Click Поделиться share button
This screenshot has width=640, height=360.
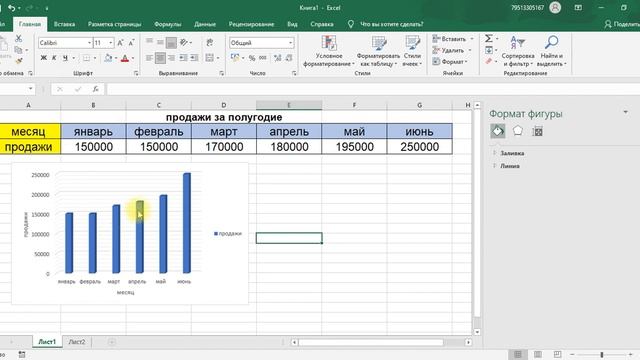point(622,24)
